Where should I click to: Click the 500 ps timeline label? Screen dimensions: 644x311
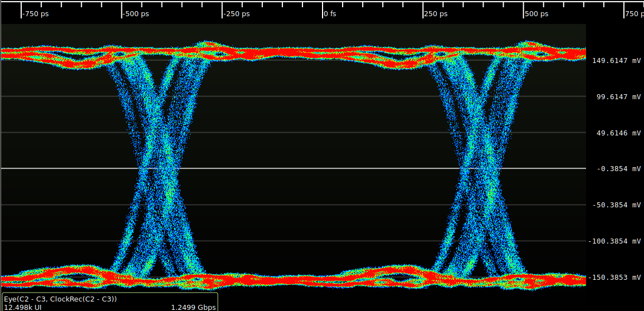pos(536,14)
